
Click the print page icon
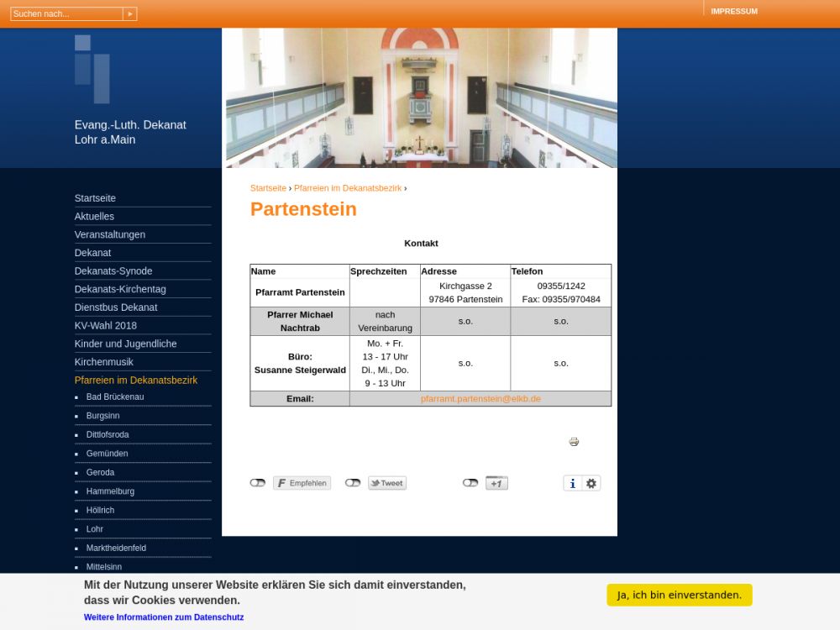click(x=574, y=442)
